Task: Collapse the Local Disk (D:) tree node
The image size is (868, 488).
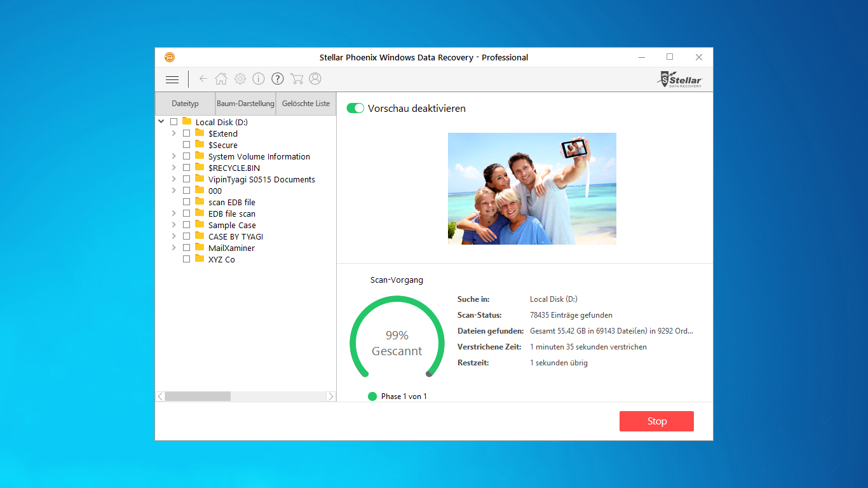Action: point(161,122)
